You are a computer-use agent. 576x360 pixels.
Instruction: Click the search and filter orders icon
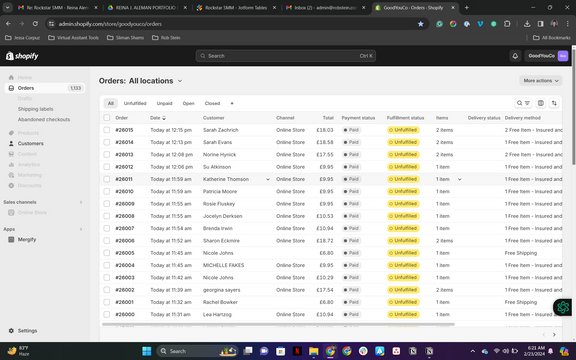coord(523,103)
